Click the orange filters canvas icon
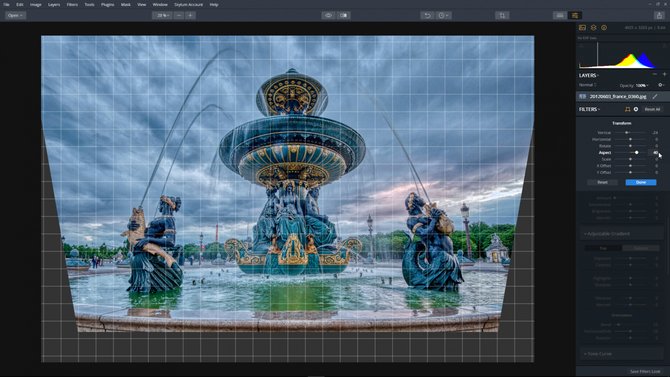 pos(627,109)
